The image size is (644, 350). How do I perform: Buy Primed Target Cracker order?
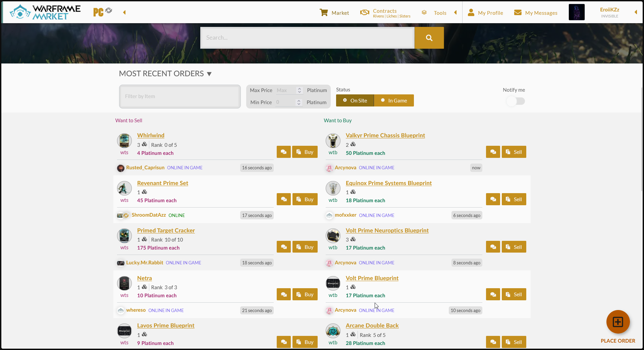tap(305, 247)
